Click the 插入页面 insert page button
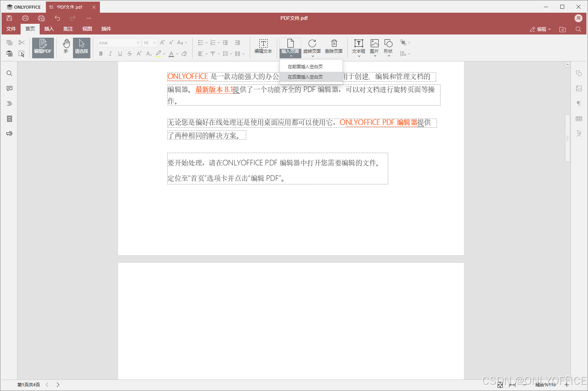Screen dimensions: 588x391 pyautogui.click(x=290, y=48)
